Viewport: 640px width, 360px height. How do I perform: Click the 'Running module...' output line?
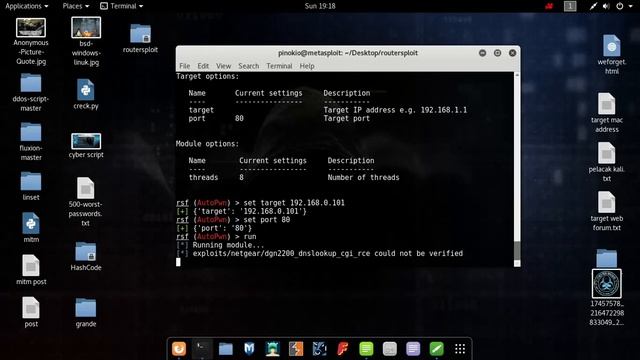coord(228,245)
